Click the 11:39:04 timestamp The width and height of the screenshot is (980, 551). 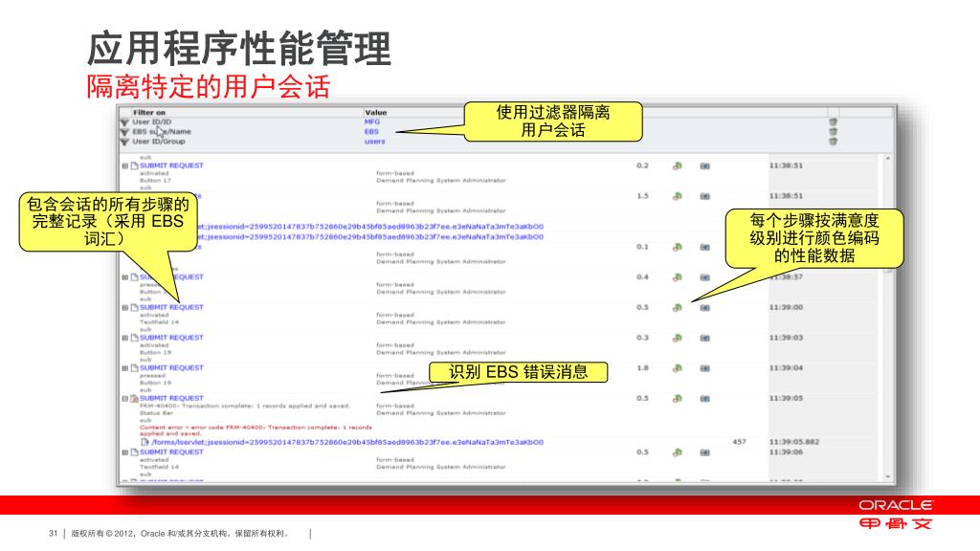[x=786, y=368]
